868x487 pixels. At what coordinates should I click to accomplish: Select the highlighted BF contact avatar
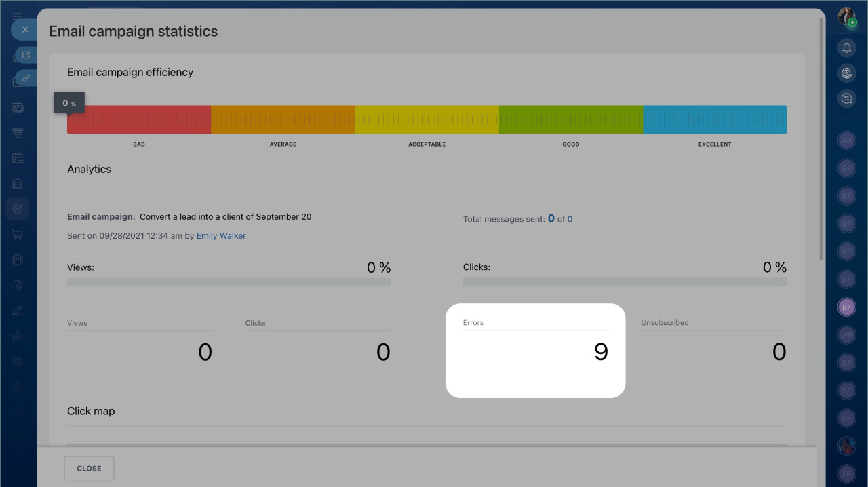click(846, 307)
